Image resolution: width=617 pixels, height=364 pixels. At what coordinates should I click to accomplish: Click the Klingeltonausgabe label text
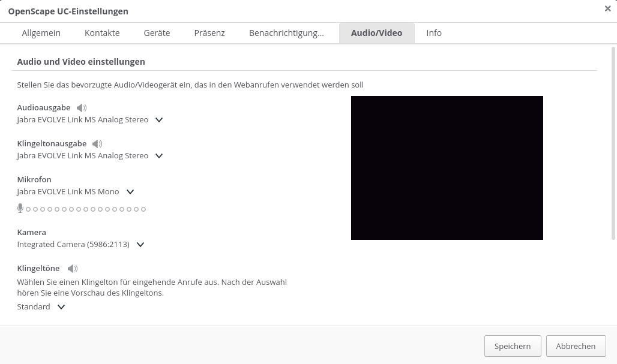[x=52, y=144]
